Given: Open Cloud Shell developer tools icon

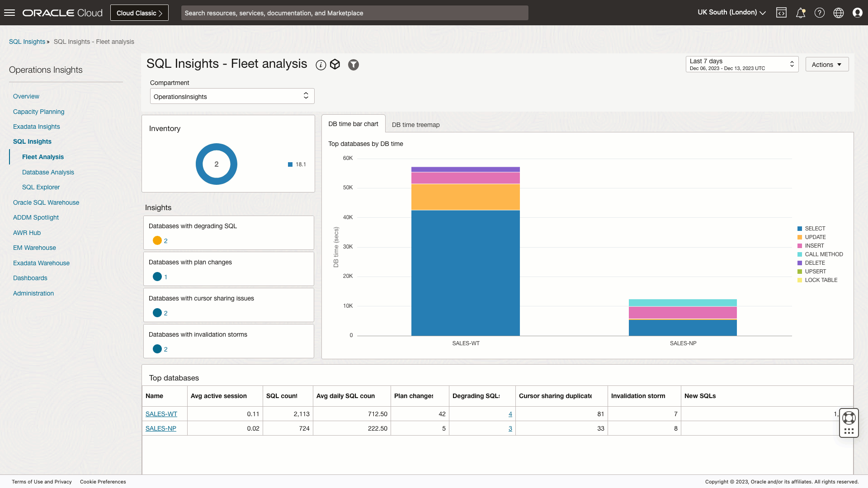Looking at the screenshot, I should tap(781, 13).
